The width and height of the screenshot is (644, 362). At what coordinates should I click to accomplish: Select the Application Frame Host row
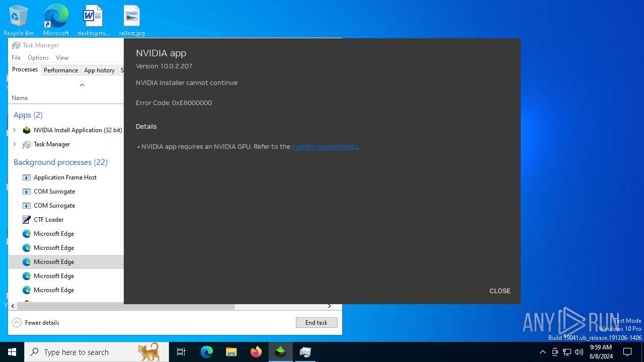66,177
